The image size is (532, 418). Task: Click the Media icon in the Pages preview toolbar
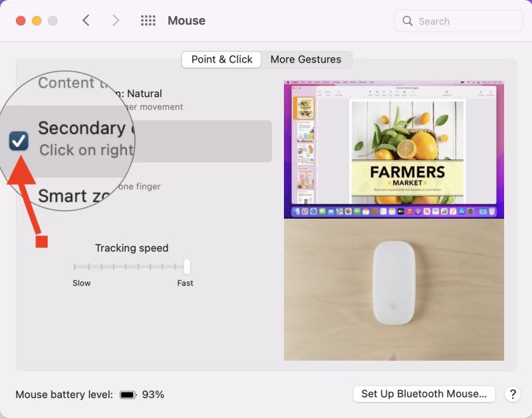click(404, 93)
